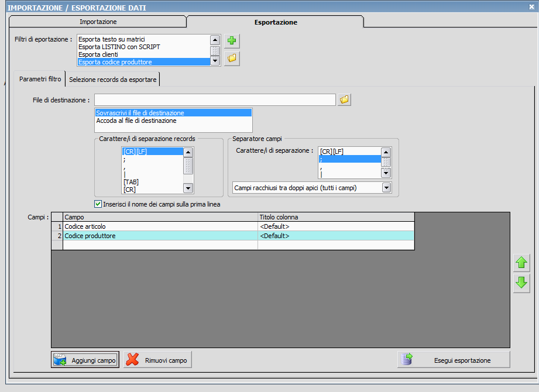Click the File di destinazione input field
539x392 pixels.
(x=215, y=100)
